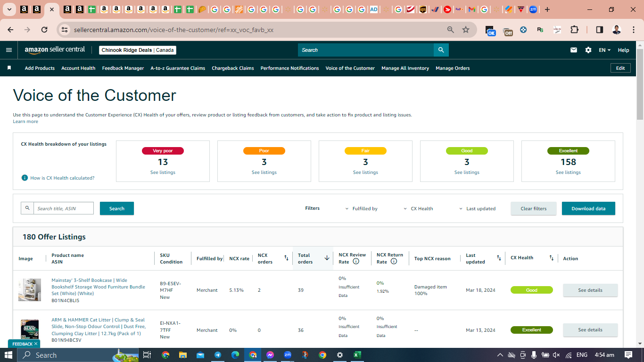Click the info icon beside How is CX Health calculated
Image resolution: width=644 pixels, height=362 pixels.
click(25, 178)
